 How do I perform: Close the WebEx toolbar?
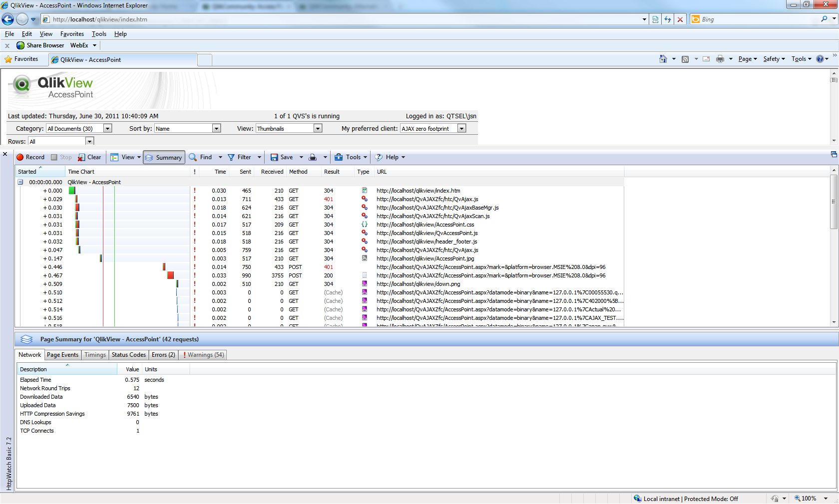pos(7,45)
